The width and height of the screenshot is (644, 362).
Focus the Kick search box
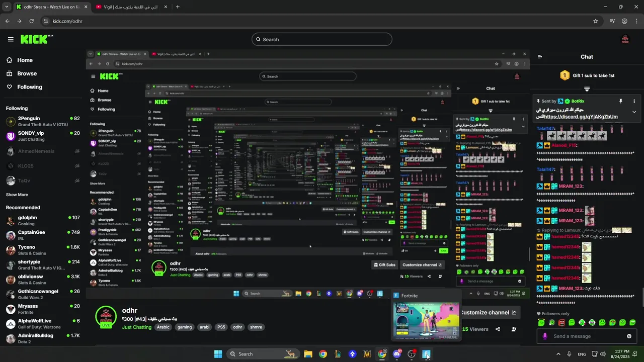point(322,39)
